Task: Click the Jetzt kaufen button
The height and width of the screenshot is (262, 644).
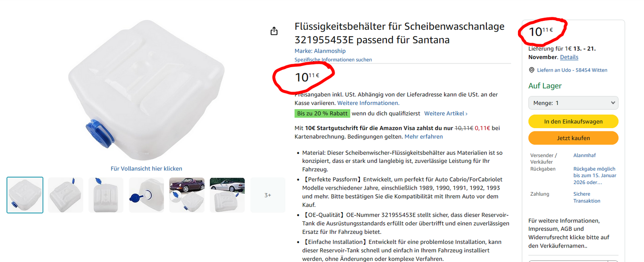Action: coord(573,138)
